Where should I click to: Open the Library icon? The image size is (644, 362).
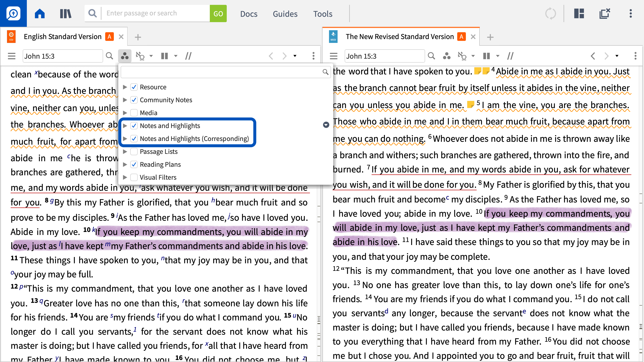point(66,13)
